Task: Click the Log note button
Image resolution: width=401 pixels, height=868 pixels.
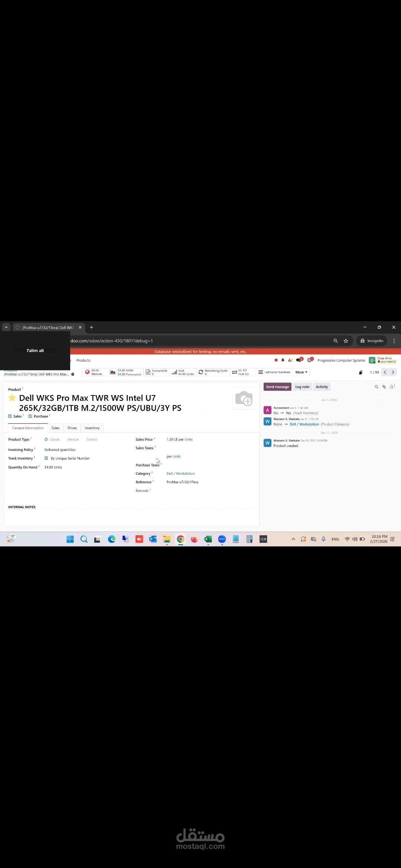Action: pos(302,387)
